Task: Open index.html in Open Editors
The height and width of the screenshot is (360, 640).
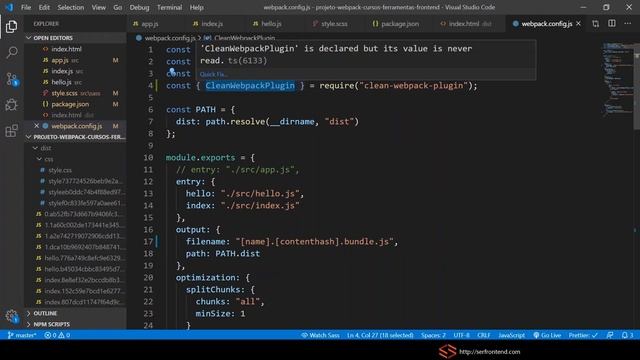Action: [x=75, y=49]
